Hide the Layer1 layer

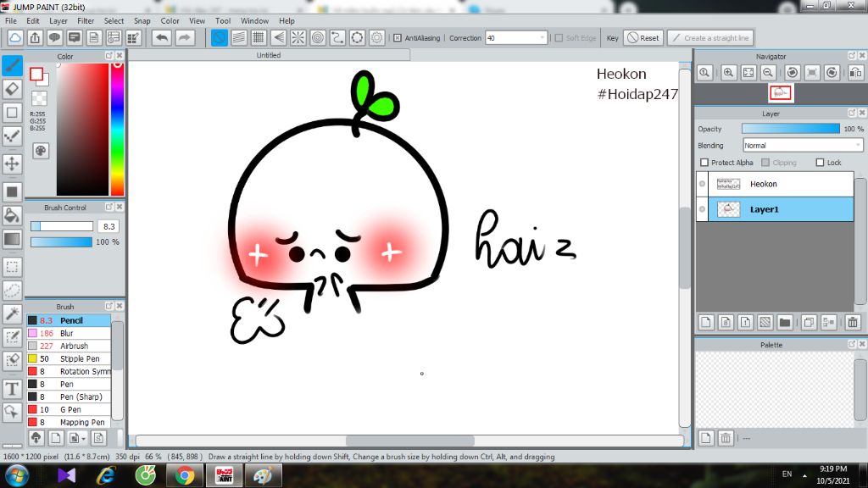point(702,209)
